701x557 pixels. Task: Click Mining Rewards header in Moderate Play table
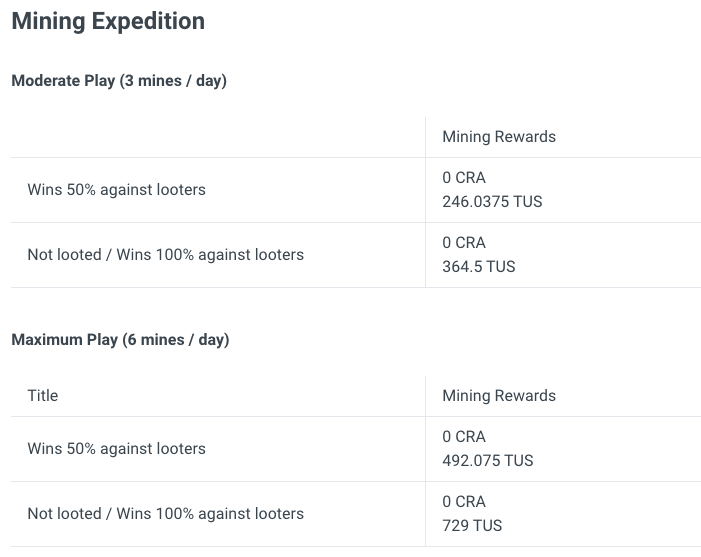[x=499, y=137]
